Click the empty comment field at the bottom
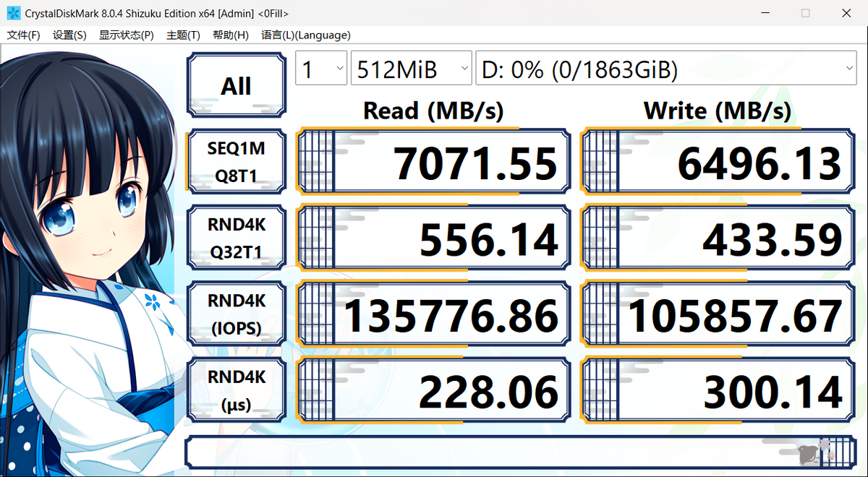The height and width of the screenshot is (477, 868). pos(520,451)
